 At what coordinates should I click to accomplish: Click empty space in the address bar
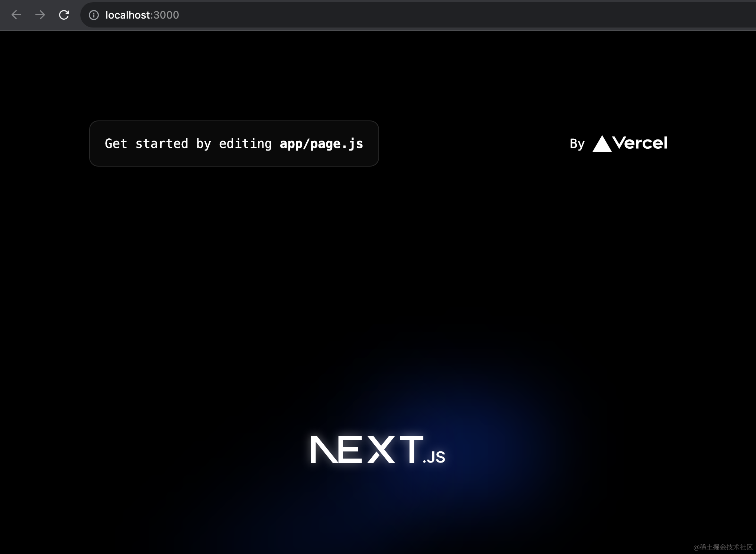point(446,15)
